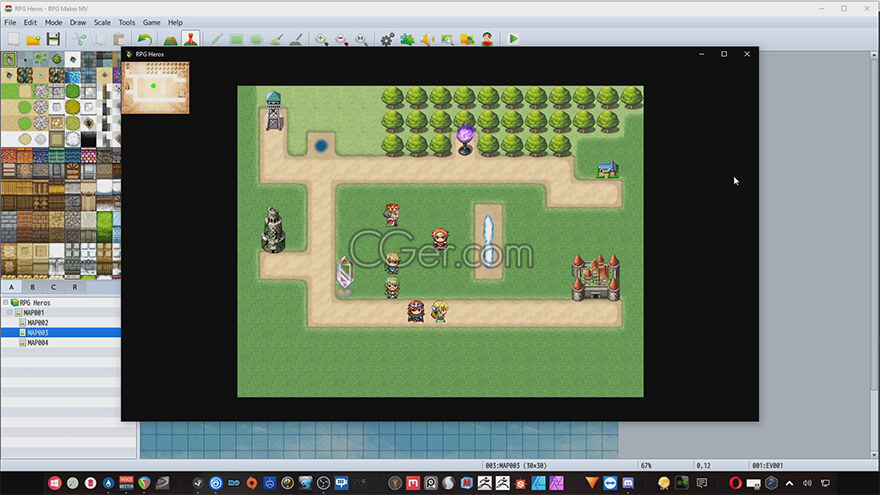Start playtest with green play icon
The image size is (880, 495).
click(513, 39)
